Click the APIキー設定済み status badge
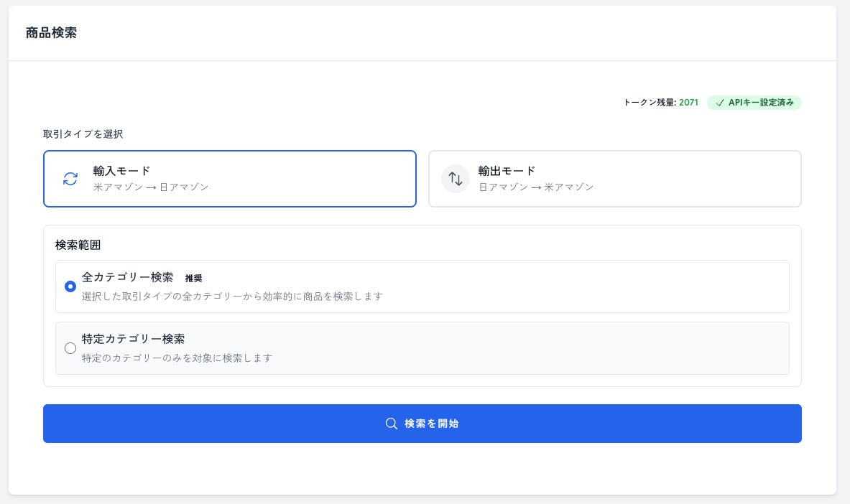Image resolution: width=850 pixels, height=504 pixels. pos(754,103)
